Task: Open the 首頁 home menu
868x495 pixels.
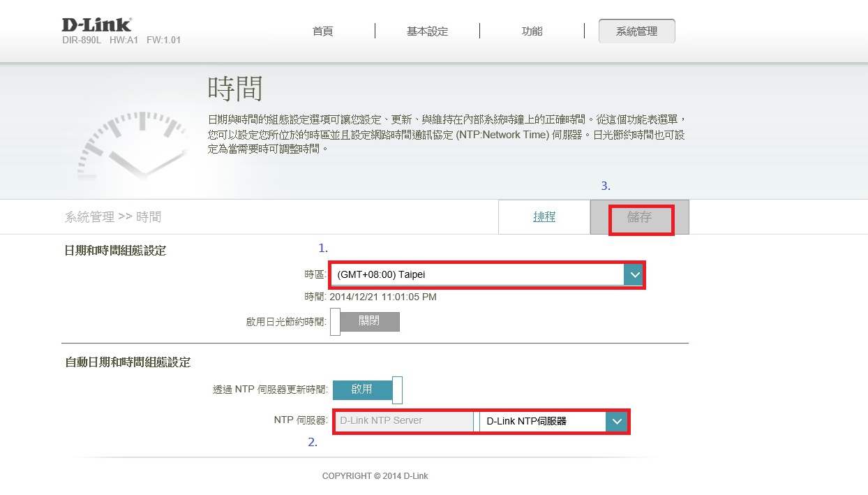Action: pyautogui.click(x=322, y=31)
